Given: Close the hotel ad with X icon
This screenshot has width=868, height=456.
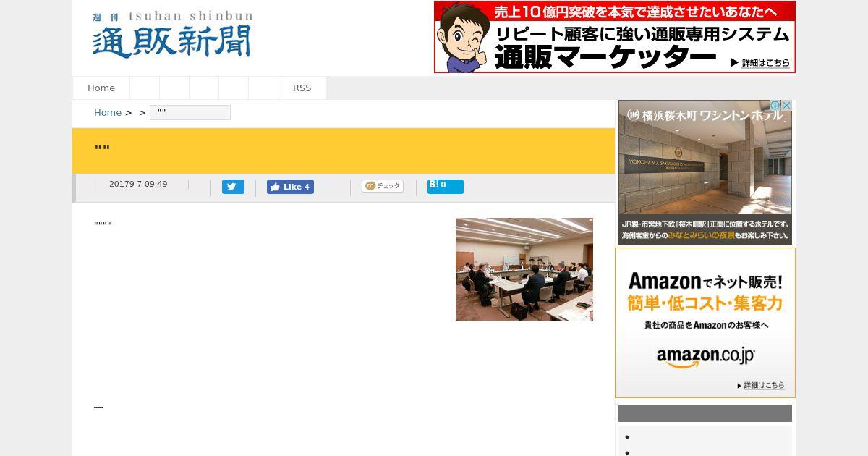Looking at the screenshot, I should point(787,105).
